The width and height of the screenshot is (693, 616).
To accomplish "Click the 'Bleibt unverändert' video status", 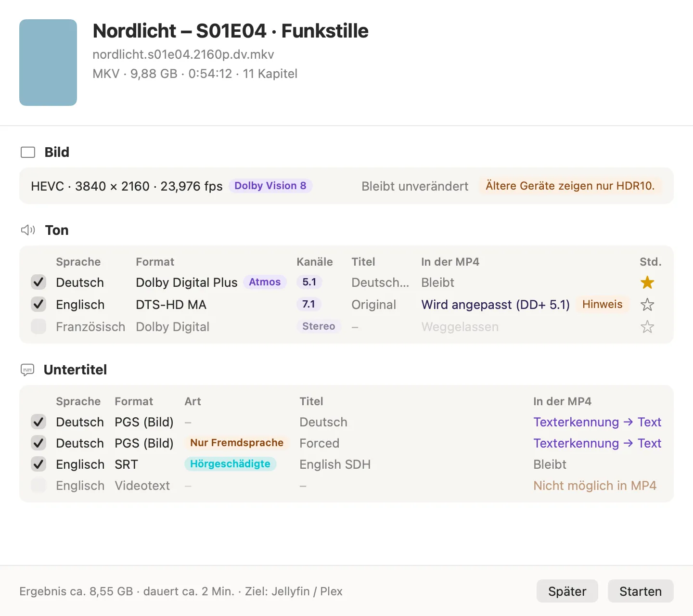I will [x=415, y=186].
